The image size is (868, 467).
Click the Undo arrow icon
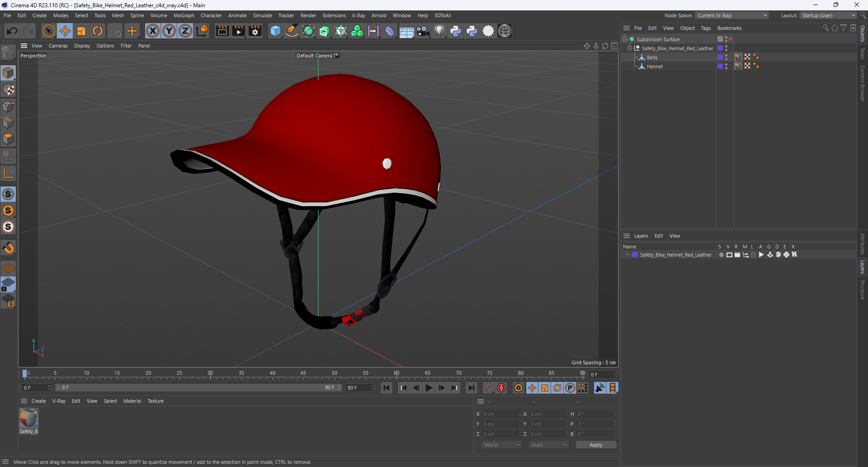point(12,31)
